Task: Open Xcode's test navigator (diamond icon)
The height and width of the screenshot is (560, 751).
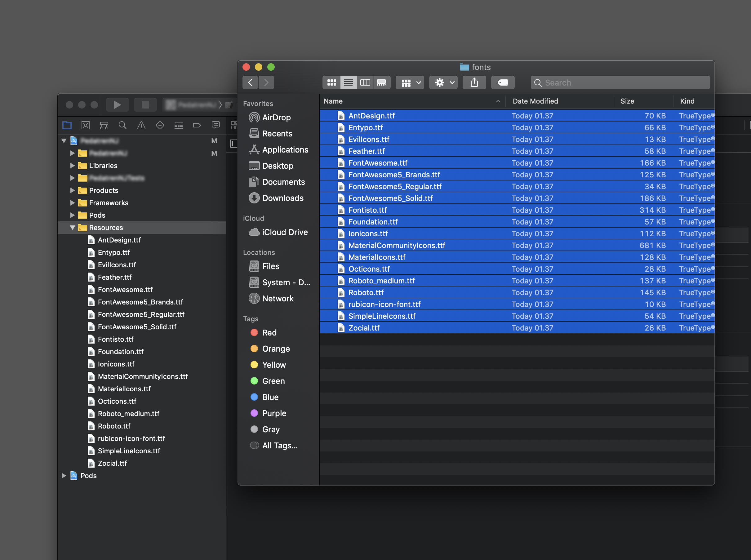Action: (x=160, y=125)
